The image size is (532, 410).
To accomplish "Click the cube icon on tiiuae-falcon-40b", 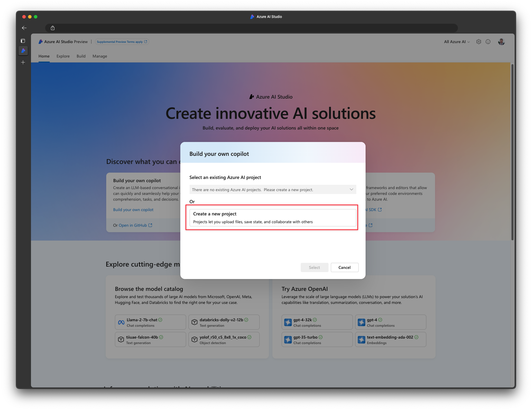I will click(121, 339).
